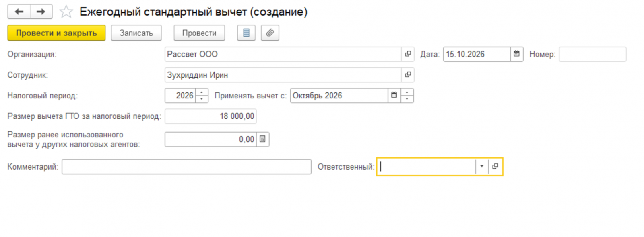This screenshot has height=237, width=644.
Task: Click the Налоговый период field 2026
Action: tap(180, 96)
